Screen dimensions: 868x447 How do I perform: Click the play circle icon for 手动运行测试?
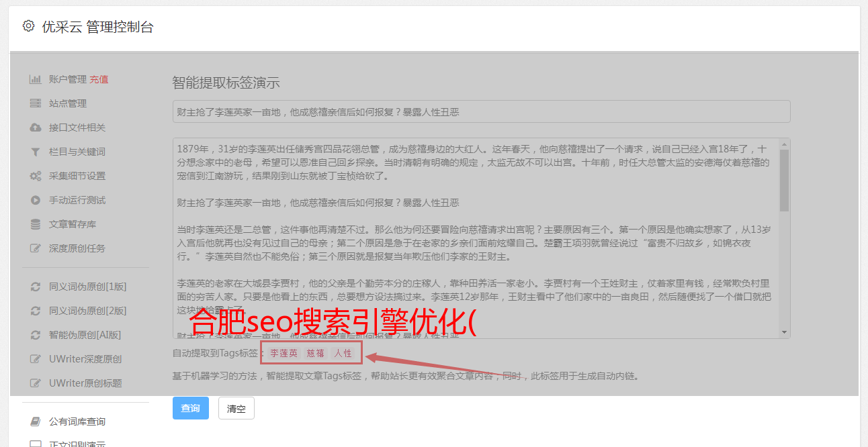point(36,200)
